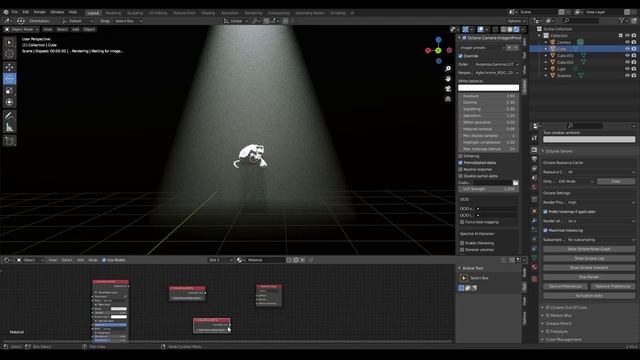Click Show Octane Log button
Viewport: 640px width, 360px height.
[x=589, y=258]
